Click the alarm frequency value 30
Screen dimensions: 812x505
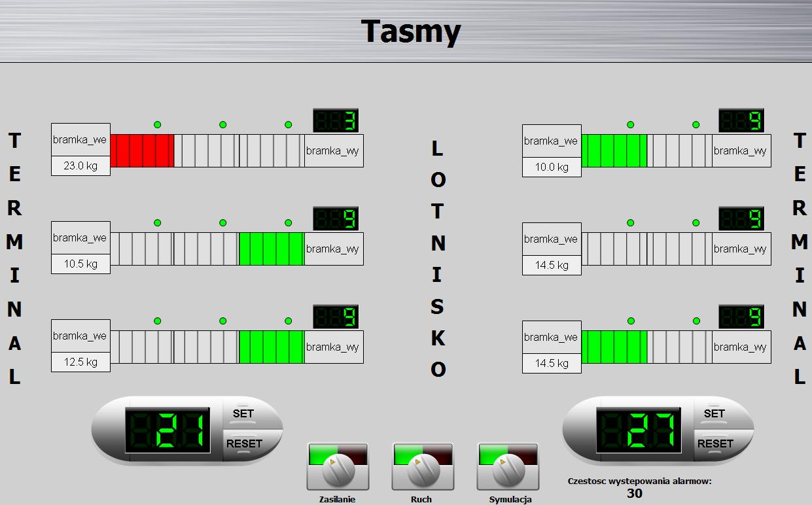(x=635, y=494)
